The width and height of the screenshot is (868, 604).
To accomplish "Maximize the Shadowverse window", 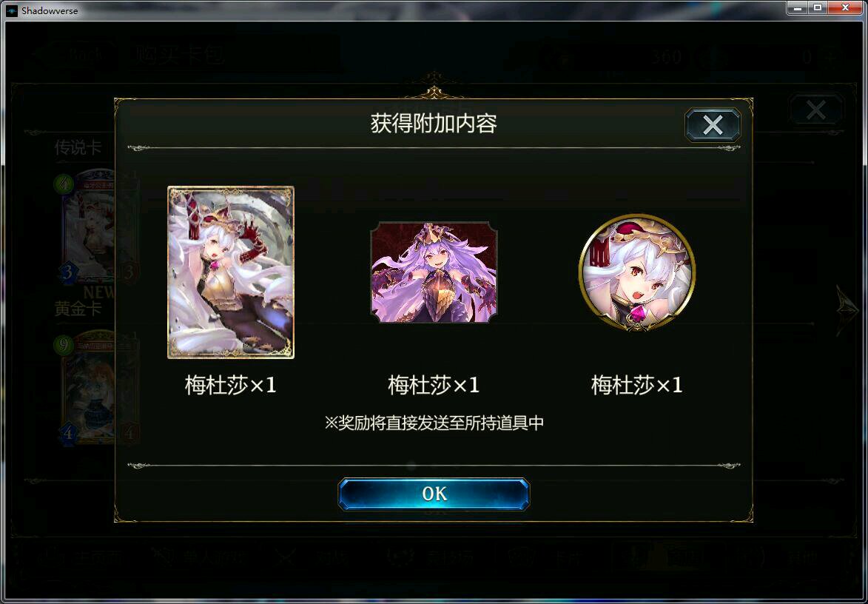I will 818,7.
